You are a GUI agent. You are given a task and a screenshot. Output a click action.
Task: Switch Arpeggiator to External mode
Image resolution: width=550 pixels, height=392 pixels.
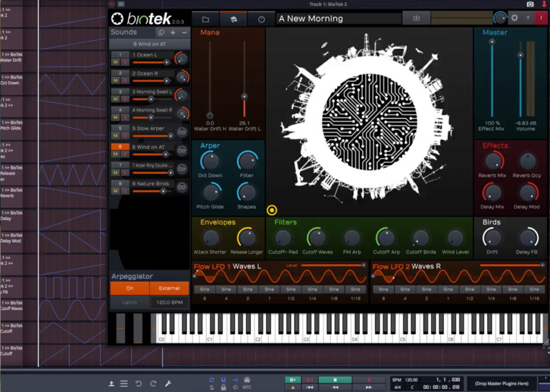point(169,288)
